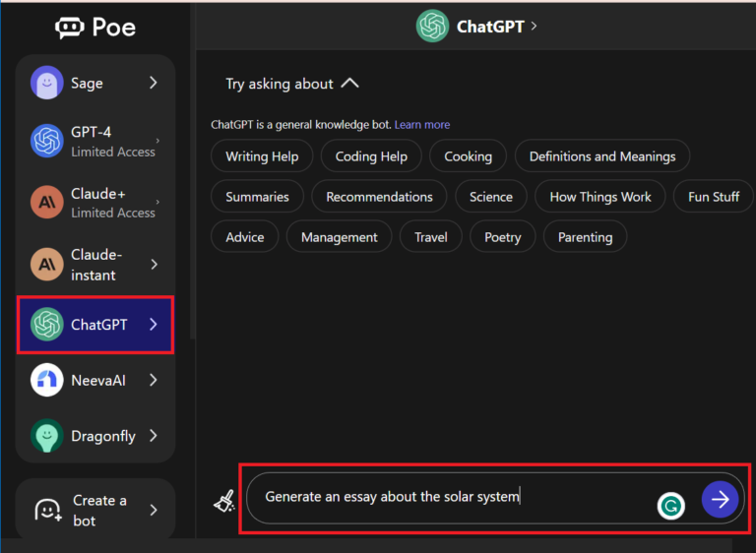Click the ChatGPT avatar in the chat header
Viewport: 756px width, 553px height.
pyautogui.click(x=432, y=26)
